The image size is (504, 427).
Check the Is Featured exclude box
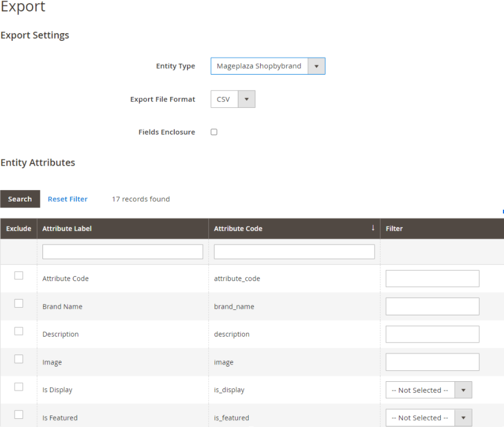pyautogui.click(x=19, y=414)
